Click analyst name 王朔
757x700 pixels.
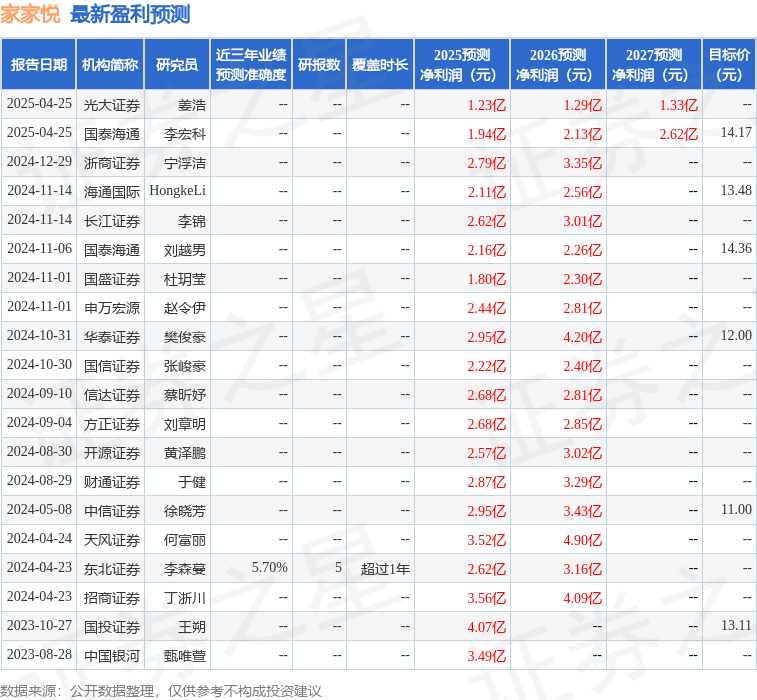coord(192,627)
